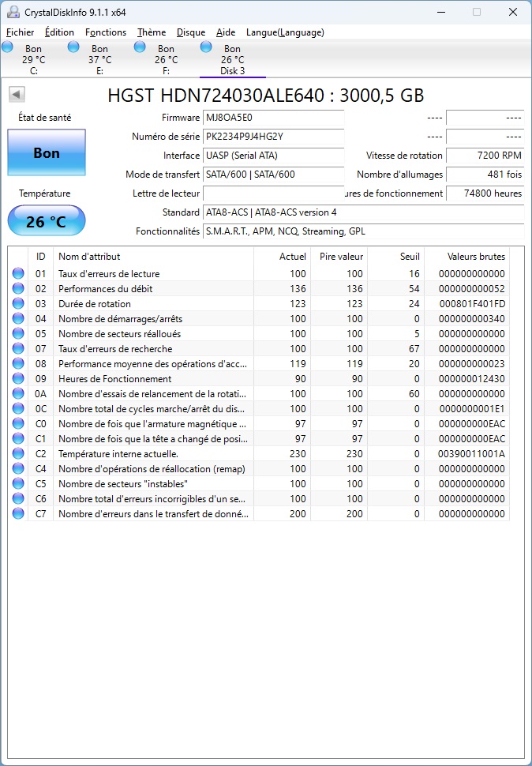Click the serial number field
The width and height of the screenshot is (532, 766).
[x=273, y=137]
